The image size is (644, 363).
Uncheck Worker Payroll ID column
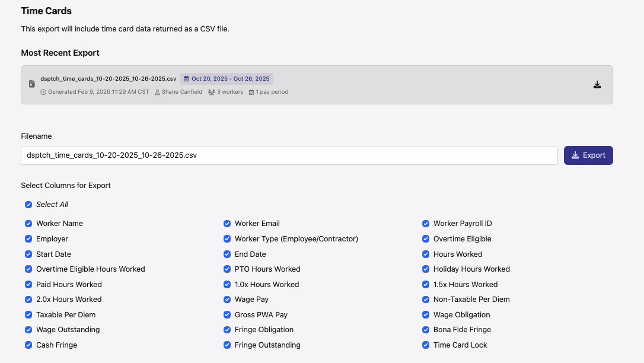(x=426, y=224)
